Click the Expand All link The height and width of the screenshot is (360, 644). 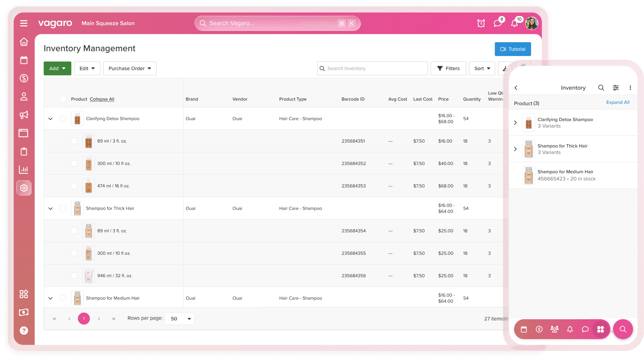[618, 102]
